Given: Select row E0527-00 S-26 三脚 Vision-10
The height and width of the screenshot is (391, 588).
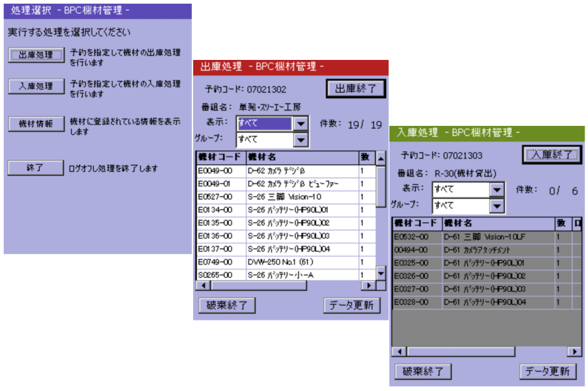Looking at the screenshot, I should [x=285, y=197].
